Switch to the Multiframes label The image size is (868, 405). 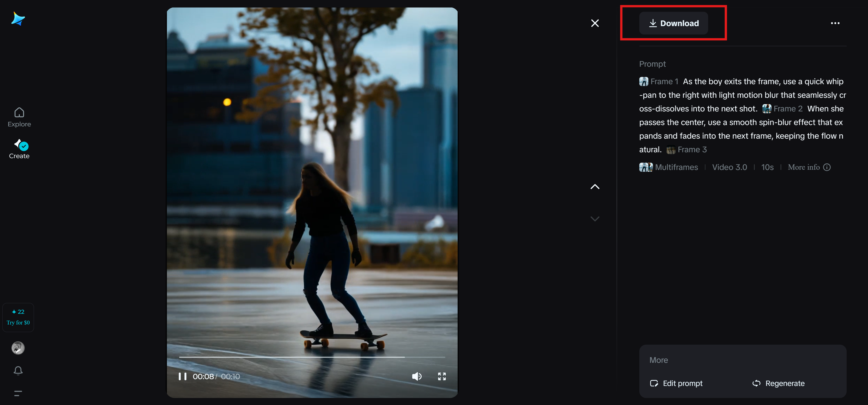point(677,167)
